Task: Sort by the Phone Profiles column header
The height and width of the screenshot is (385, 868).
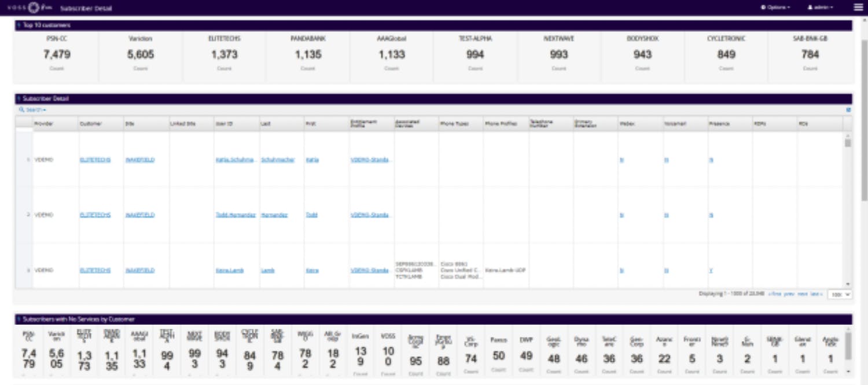Action: 506,123
